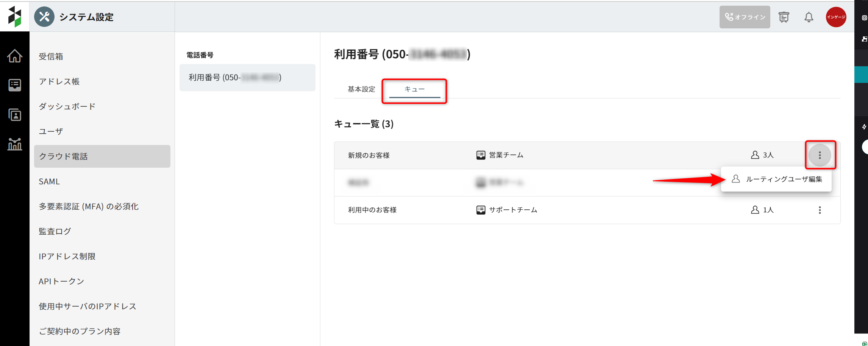Toggle the オフライン phone status button
The image size is (868, 346).
(745, 17)
